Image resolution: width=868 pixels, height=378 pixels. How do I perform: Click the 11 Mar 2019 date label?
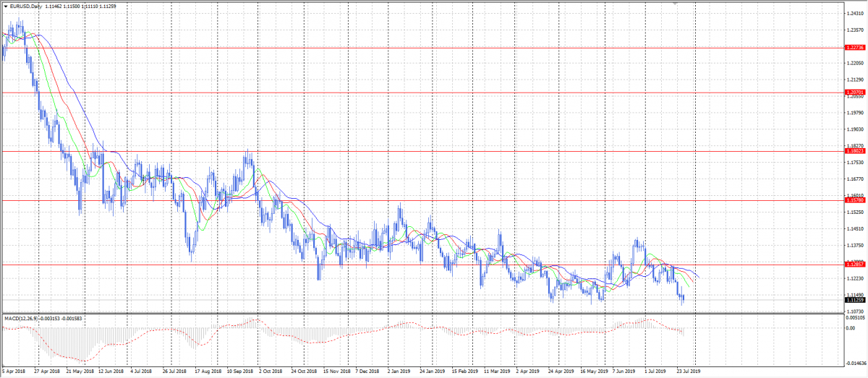point(496,371)
